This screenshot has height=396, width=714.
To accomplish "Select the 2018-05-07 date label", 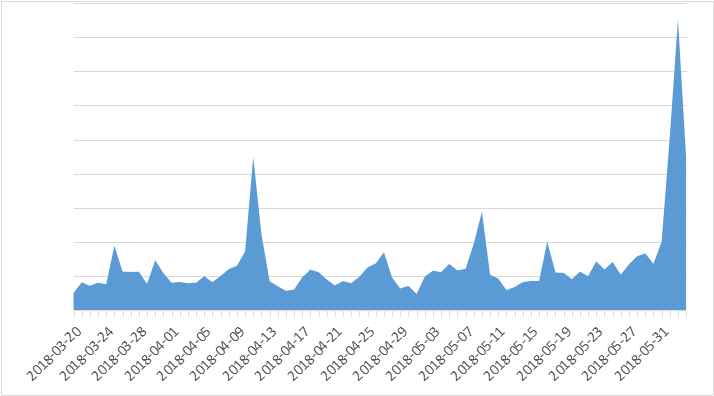I will coord(447,354).
